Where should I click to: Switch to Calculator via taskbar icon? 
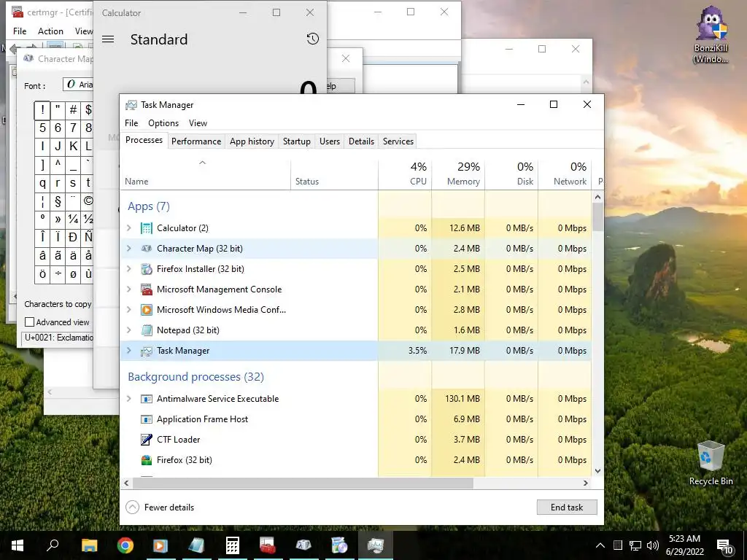(x=233, y=545)
